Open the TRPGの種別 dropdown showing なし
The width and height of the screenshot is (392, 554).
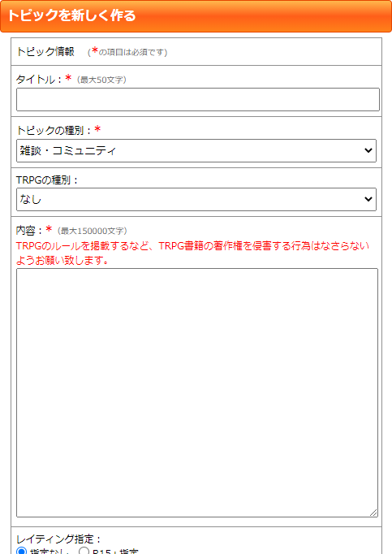pyautogui.click(x=196, y=199)
